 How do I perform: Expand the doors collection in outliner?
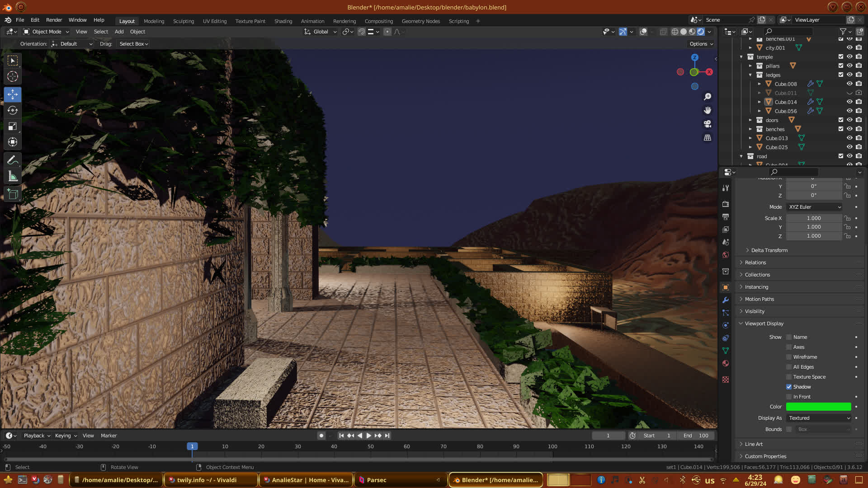tap(750, 120)
